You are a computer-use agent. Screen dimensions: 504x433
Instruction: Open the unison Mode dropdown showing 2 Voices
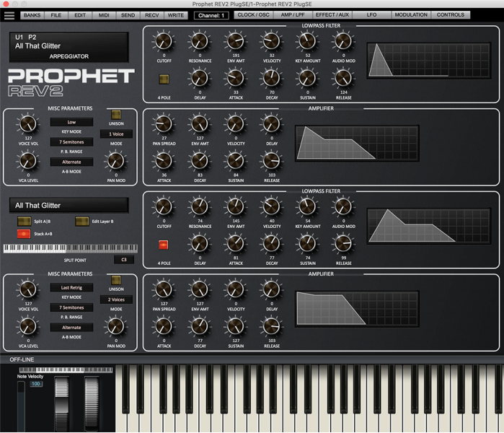[116, 299]
